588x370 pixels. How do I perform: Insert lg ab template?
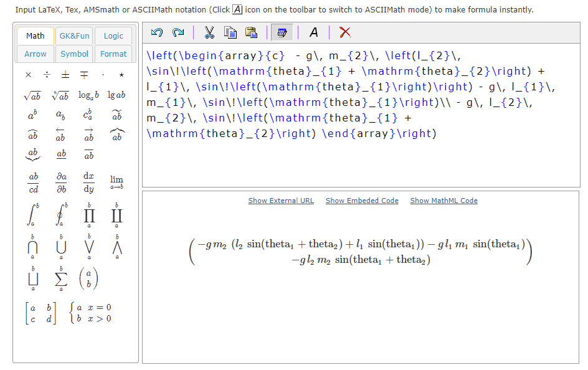click(116, 95)
